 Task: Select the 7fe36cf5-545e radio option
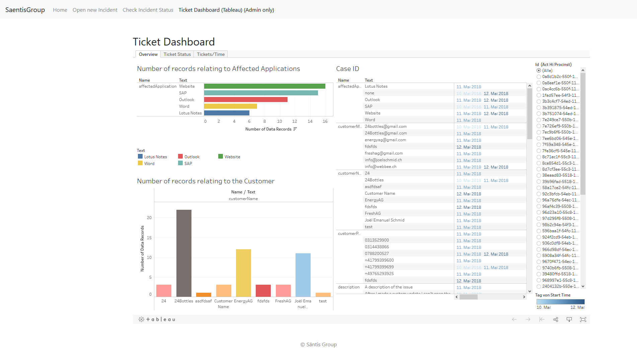[539, 151]
